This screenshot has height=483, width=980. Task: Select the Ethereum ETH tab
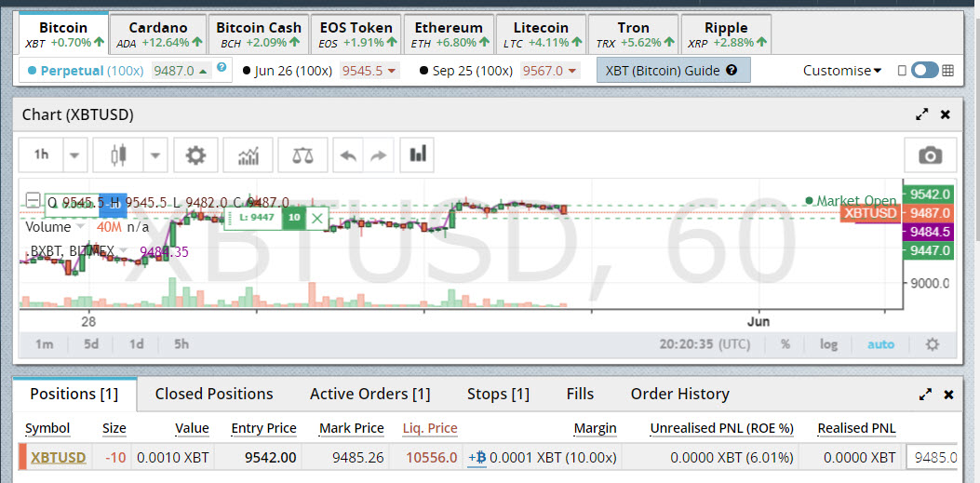tap(449, 34)
